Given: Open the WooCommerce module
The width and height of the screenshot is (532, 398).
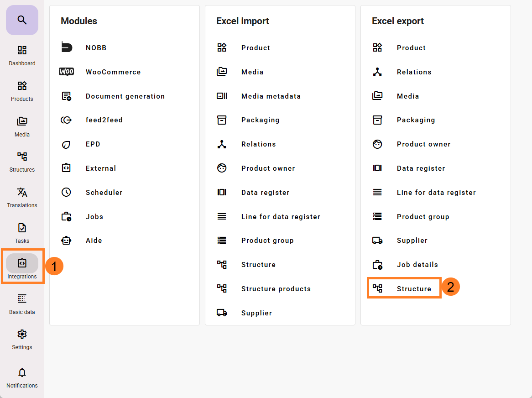Looking at the screenshot, I should tap(113, 72).
